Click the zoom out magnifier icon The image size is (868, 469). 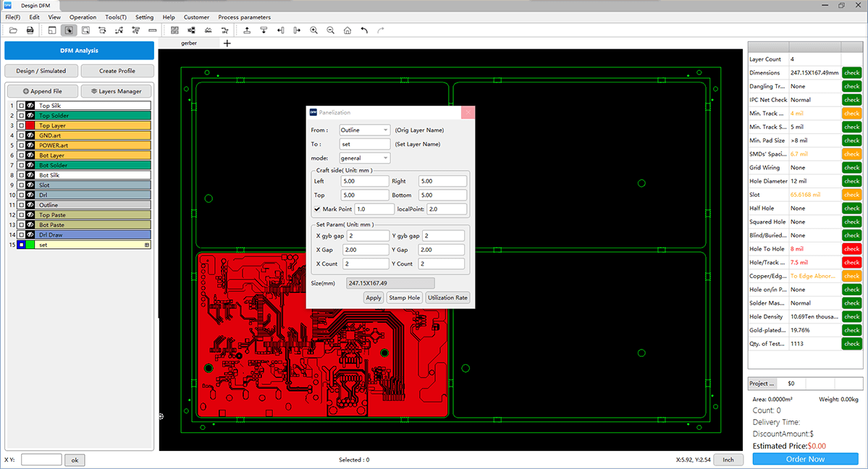tap(331, 30)
